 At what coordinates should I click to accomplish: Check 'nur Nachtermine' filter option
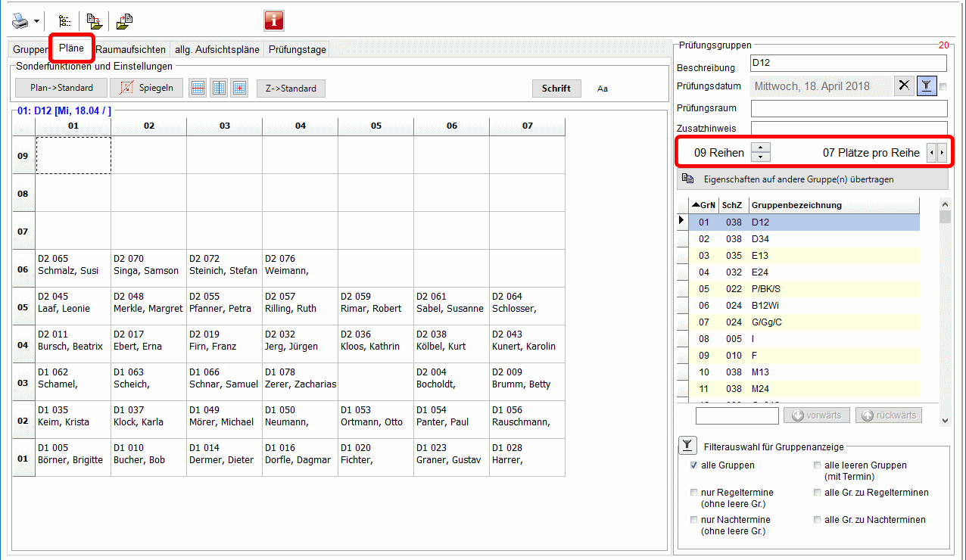coord(693,520)
